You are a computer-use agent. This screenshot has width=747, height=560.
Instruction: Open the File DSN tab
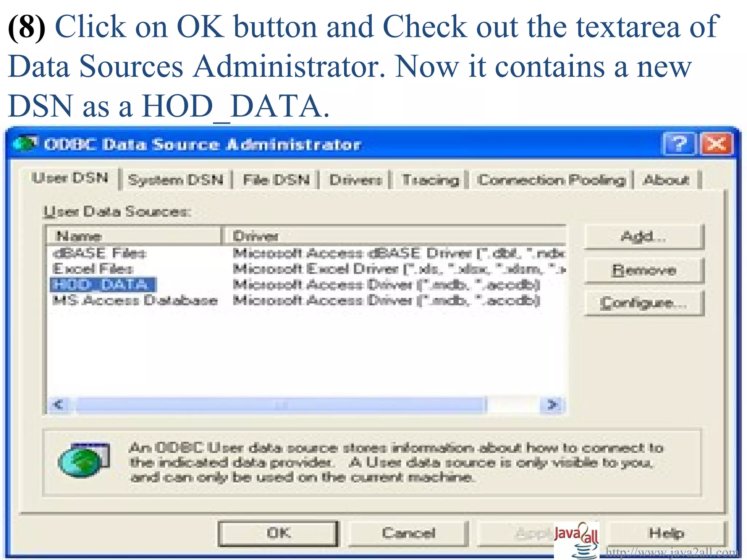[276, 180]
